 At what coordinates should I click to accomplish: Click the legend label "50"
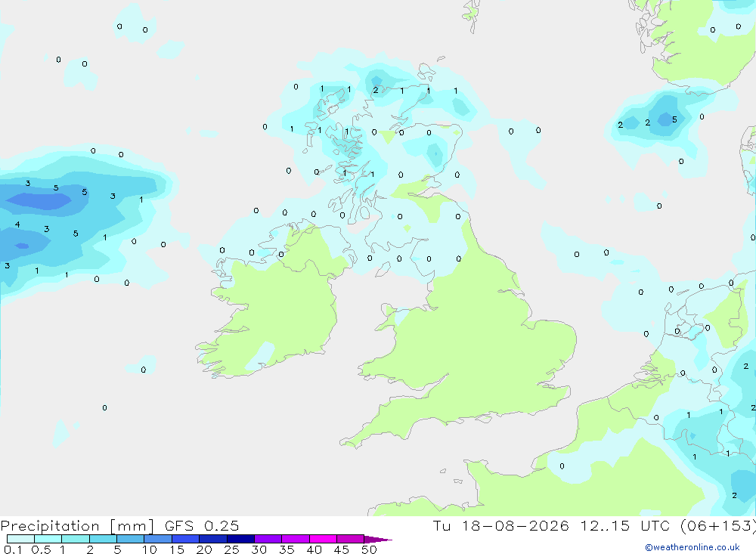pyautogui.click(x=369, y=549)
